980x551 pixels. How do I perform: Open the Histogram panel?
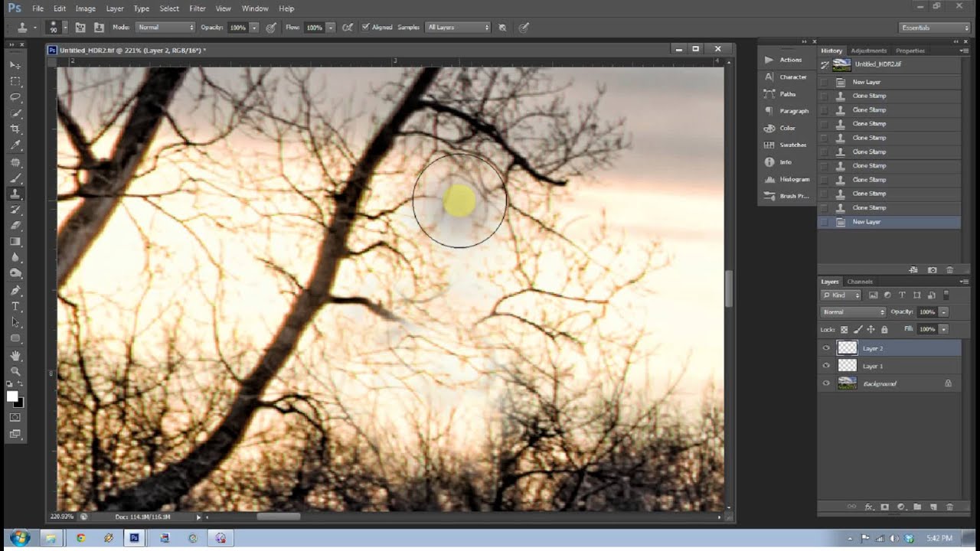(788, 179)
